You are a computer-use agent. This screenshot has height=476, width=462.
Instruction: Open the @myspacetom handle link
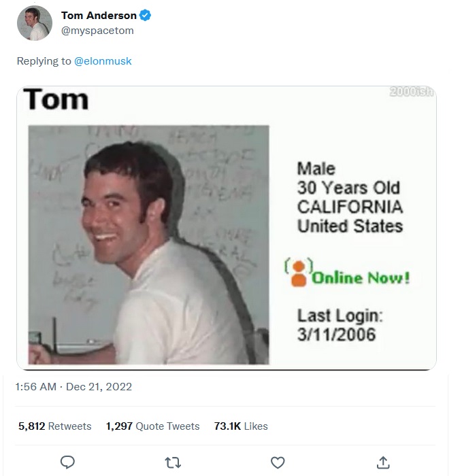(97, 31)
